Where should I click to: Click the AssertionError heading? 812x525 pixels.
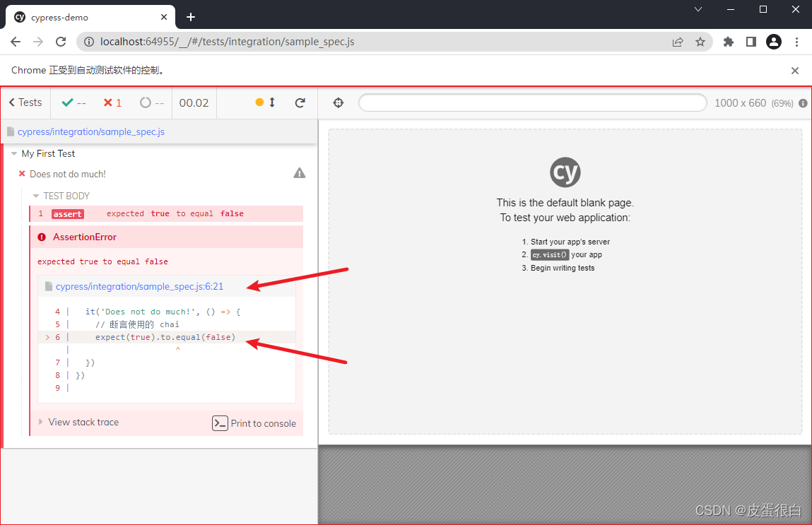[x=85, y=237]
